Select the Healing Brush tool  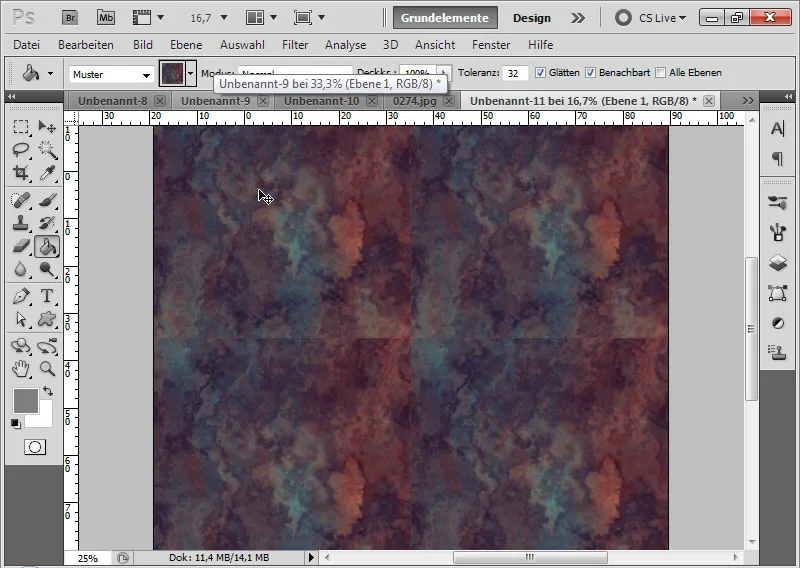20,200
